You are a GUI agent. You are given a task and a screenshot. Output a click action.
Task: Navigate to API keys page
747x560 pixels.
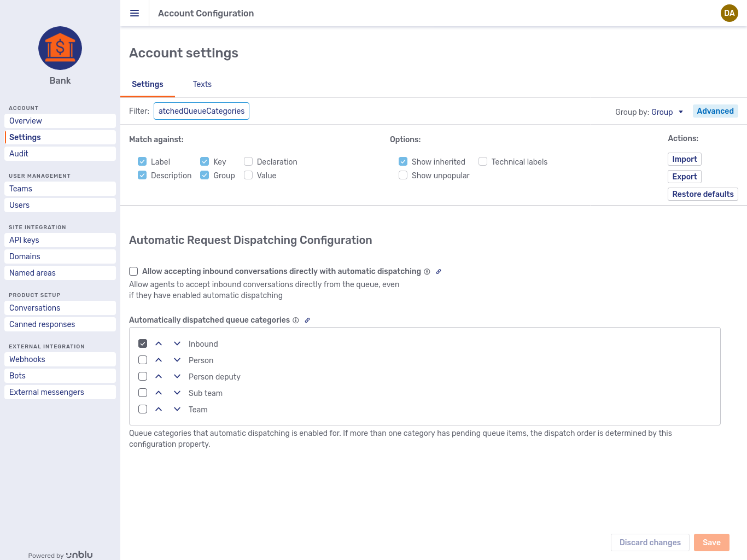click(x=24, y=240)
